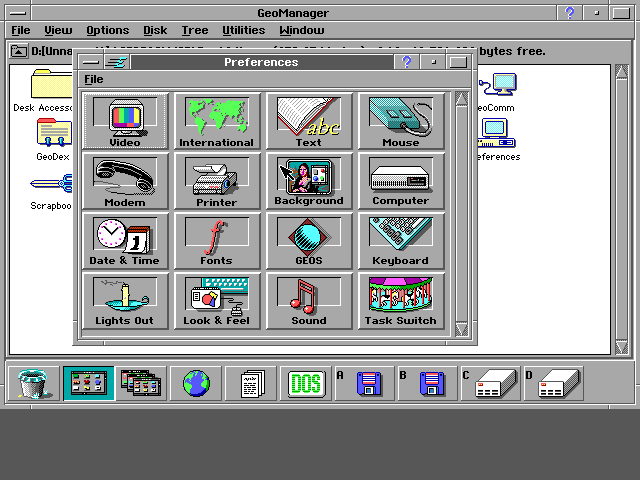
Task: Click the Preferences scrollbar down arrow
Action: pyautogui.click(x=462, y=329)
